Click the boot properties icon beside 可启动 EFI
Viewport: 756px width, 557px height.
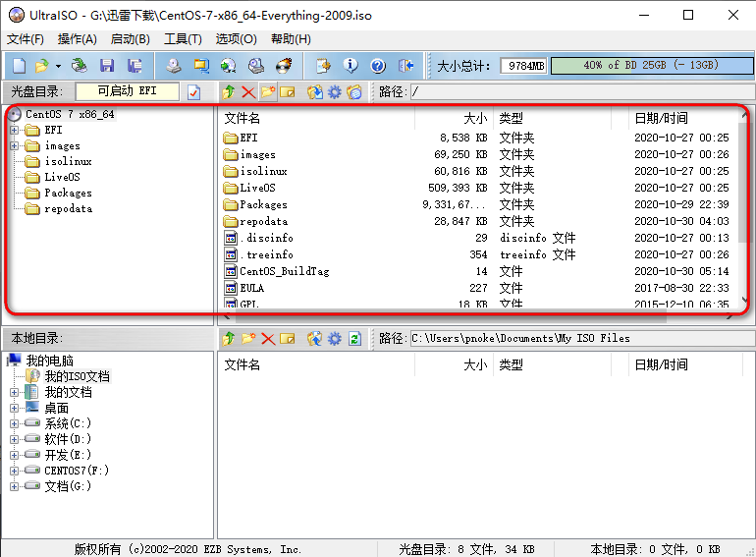pyautogui.click(x=193, y=92)
